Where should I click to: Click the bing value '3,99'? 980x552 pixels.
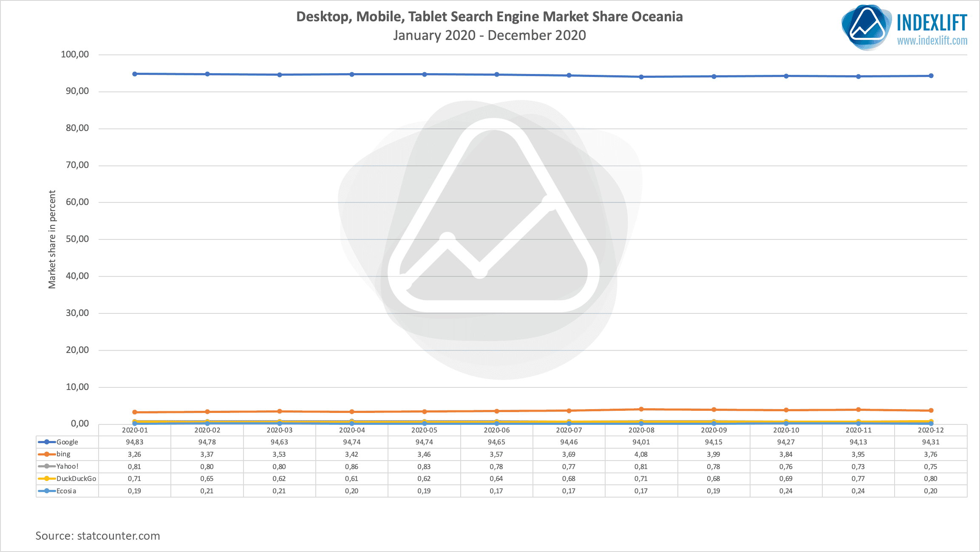pos(714,454)
